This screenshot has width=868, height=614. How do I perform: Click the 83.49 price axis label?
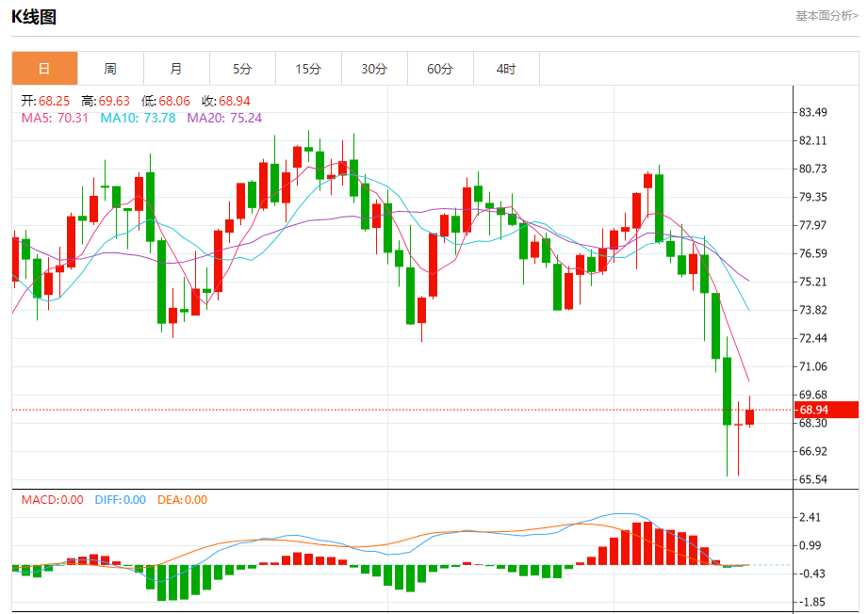pyautogui.click(x=813, y=112)
